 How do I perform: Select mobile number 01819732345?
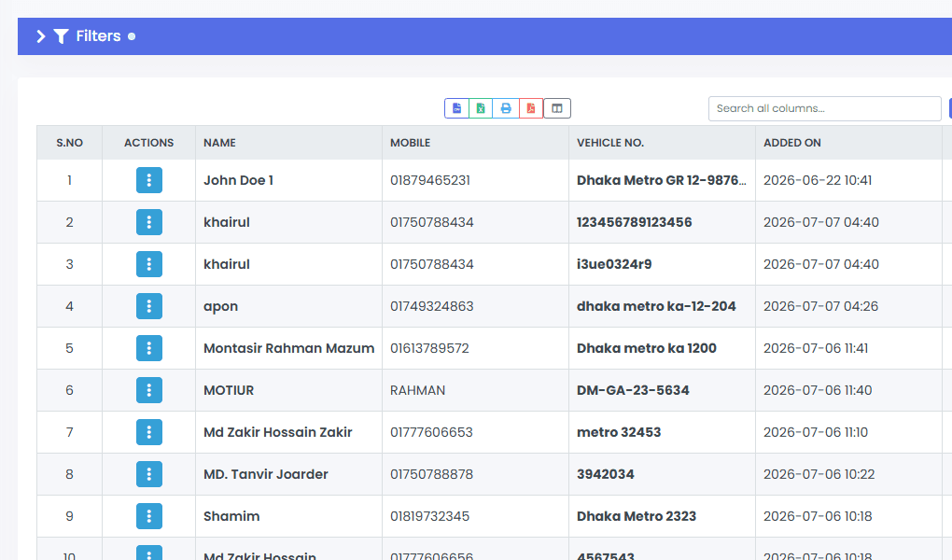(429, 515)
